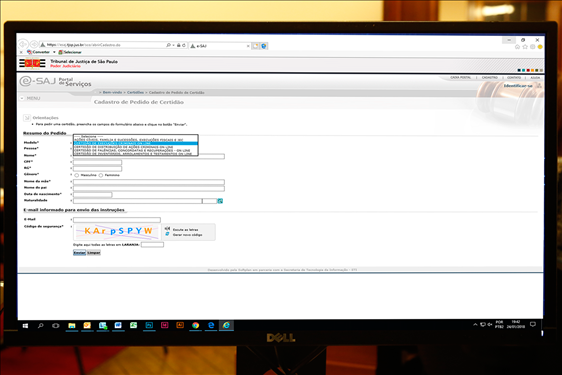Click the Escute as letras link
This screenshot has width=562, height=375.
pos(185,229)
